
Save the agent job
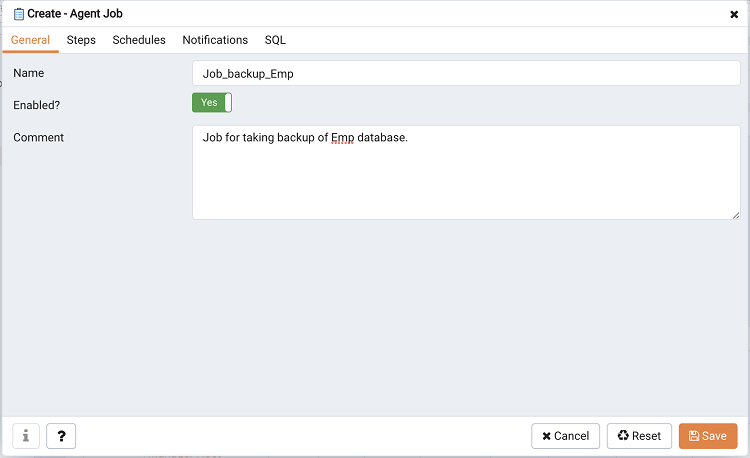pos(708,436)
